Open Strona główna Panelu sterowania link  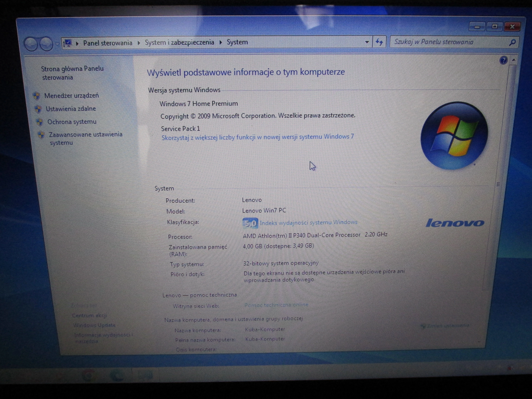click(73, 73)
